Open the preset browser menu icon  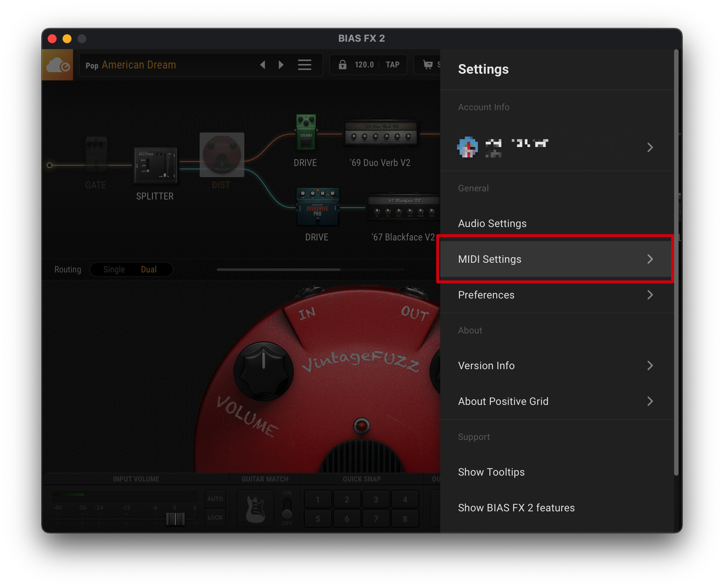pos(304,64)
